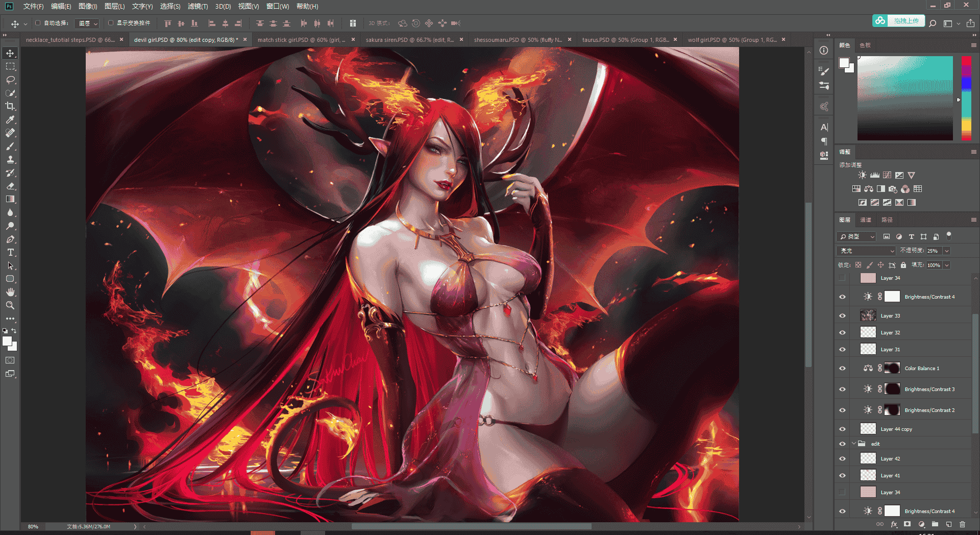Click the foreground color swatch in toolbar
980x535 pixels.
point(7,342)
